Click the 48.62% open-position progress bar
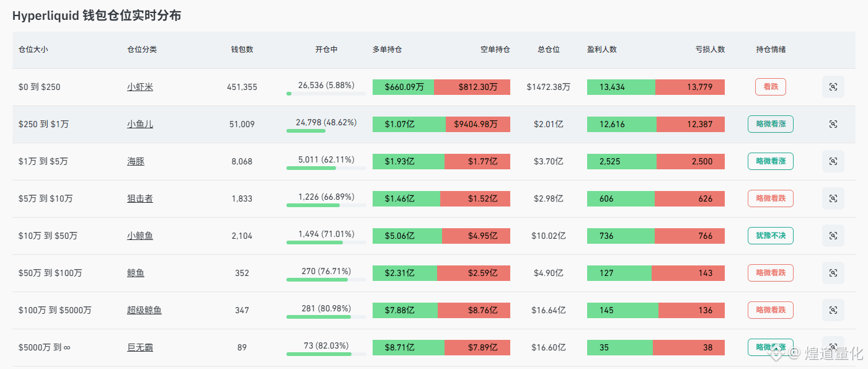This screenshot has height=369, width=868. (x=326, y=131)
